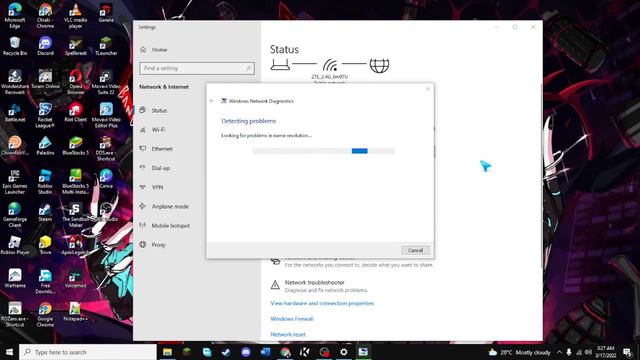Show hidden system tray icons
The height and width of the screenshot is (360, 640).
559,352
